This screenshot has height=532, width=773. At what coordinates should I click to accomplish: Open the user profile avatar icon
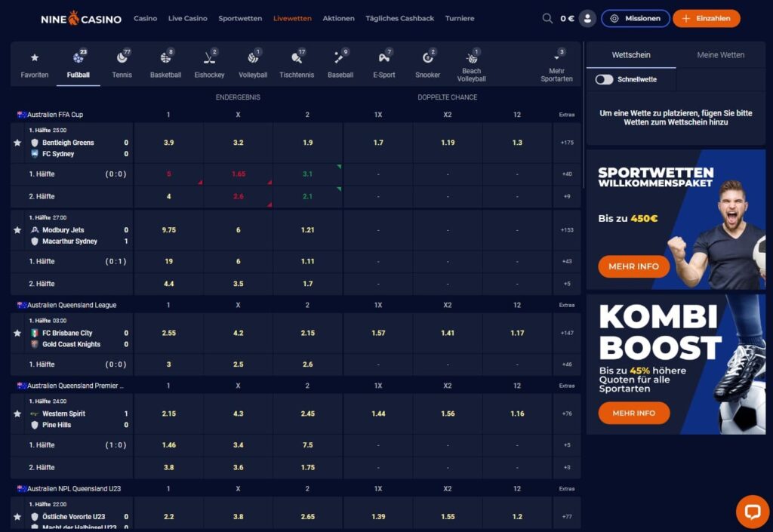587,18
